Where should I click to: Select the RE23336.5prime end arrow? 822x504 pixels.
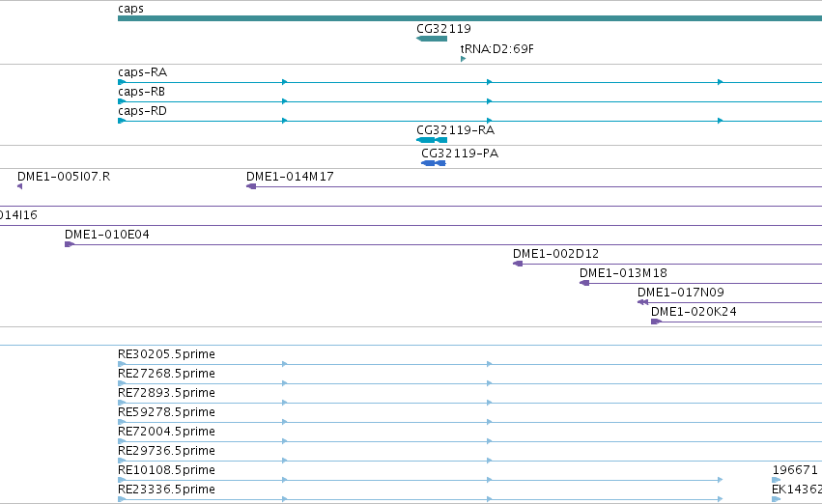pos(721,499)
